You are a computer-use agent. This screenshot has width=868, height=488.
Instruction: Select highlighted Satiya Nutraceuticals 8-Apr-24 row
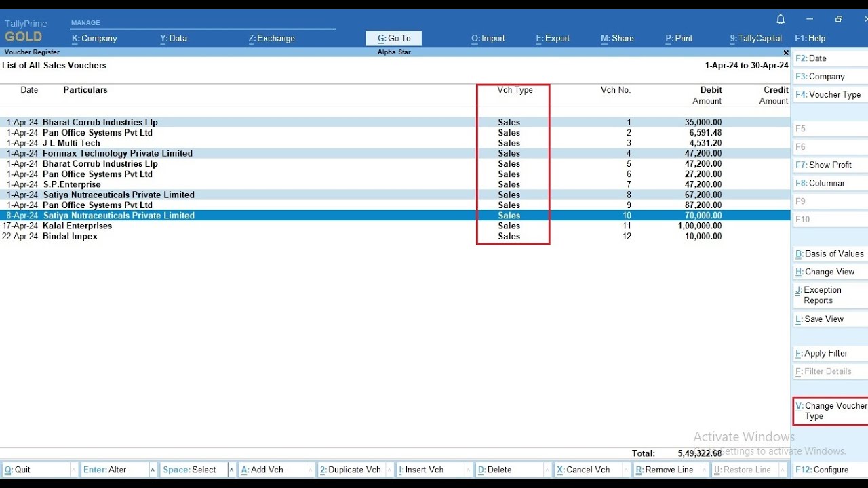pyautogui.click(x=395, y=216)
